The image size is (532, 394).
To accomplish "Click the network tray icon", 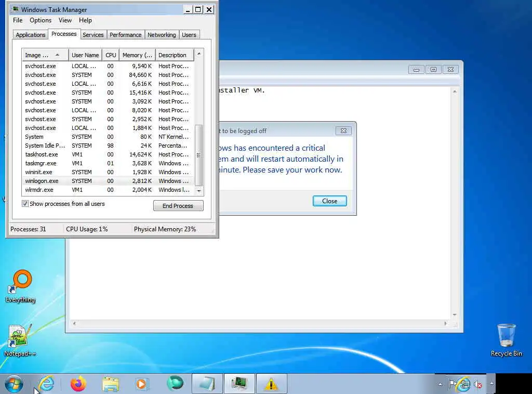I will [x=464, y=384].
